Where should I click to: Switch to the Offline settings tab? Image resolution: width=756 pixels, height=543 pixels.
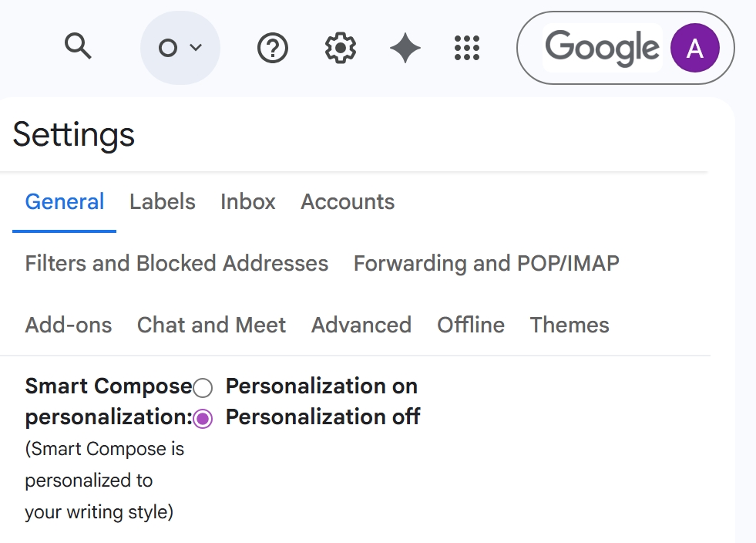click(471, 325)
